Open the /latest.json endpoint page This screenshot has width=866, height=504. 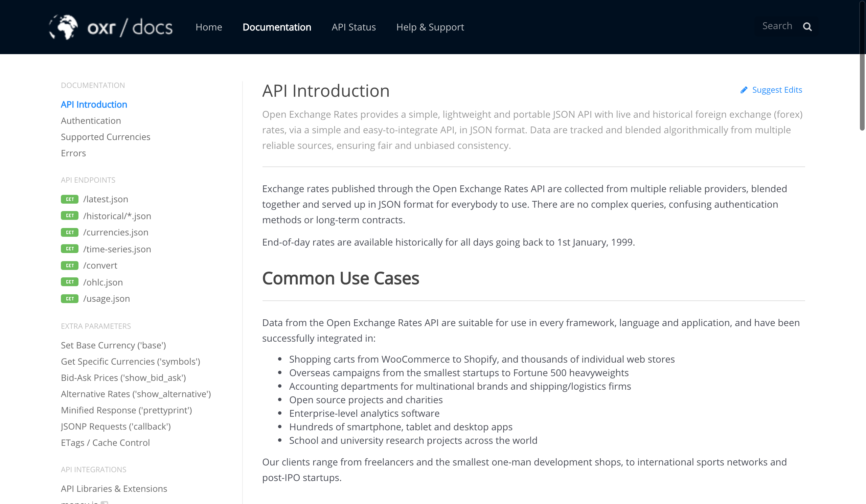click(x=106, y=199)
